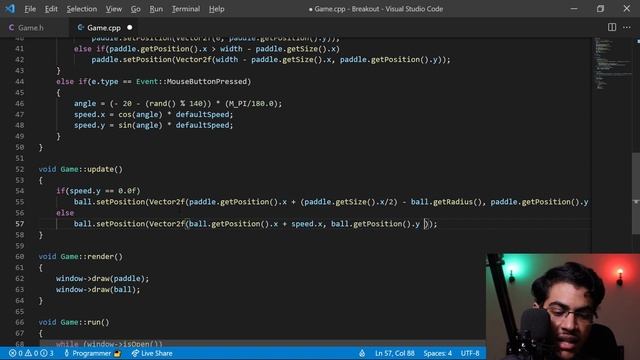
Task: Open the File menu
Action: tap(30, 9)
